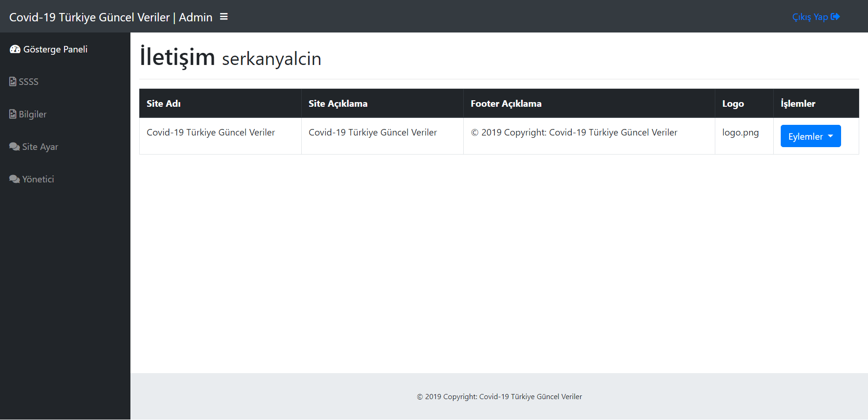Screen dimensions: 868x420
Task: Select the logo.png cell in the table
Action: pyautogui.click(x=740, y=132)
